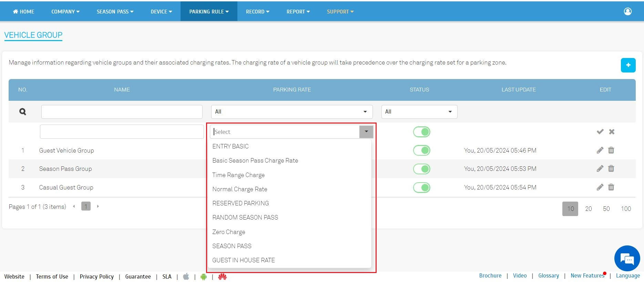
Task: Open the live chat bubble icon
Action: [627, 258]
